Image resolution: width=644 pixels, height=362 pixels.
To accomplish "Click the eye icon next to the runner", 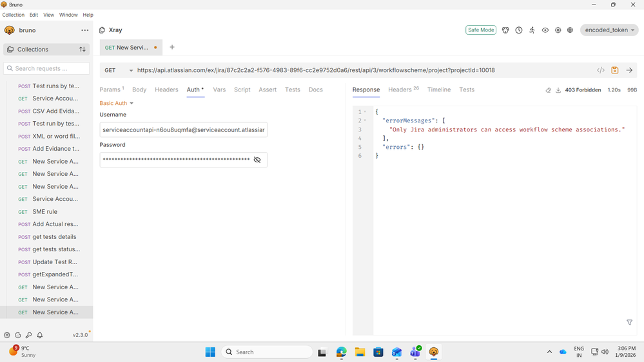I will [x=545, y=30].
